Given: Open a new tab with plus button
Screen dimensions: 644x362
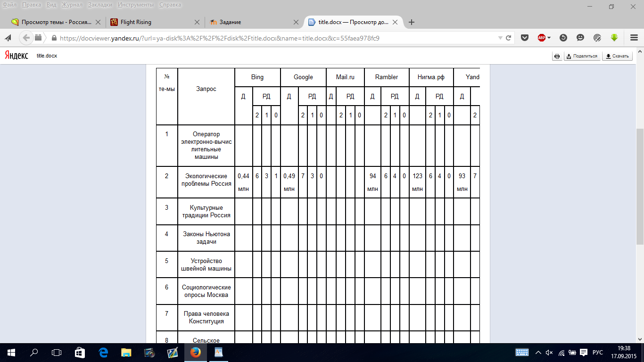Looking at the screenshot, I should (x=412, y=22).
